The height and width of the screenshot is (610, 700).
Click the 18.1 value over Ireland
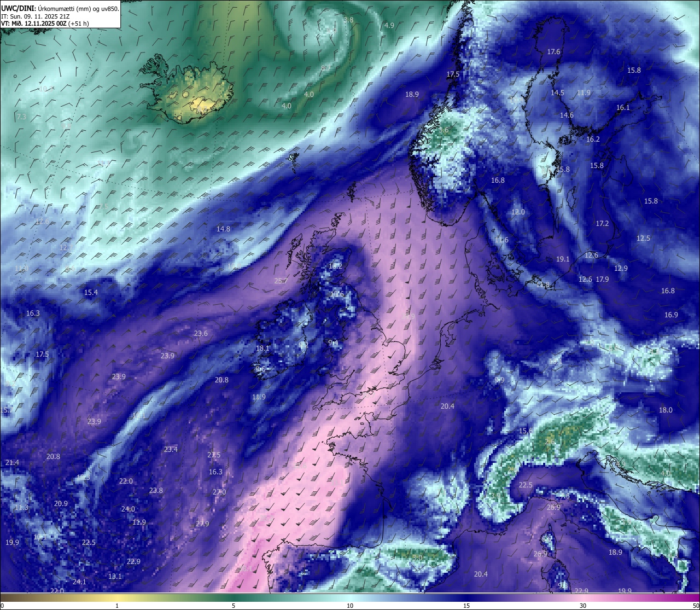point(262,348)
